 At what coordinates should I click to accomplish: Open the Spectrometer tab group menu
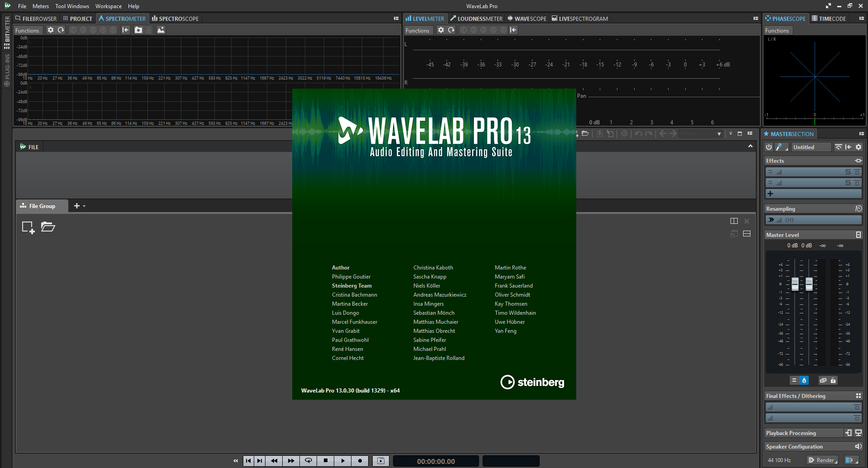coord(396,19)
